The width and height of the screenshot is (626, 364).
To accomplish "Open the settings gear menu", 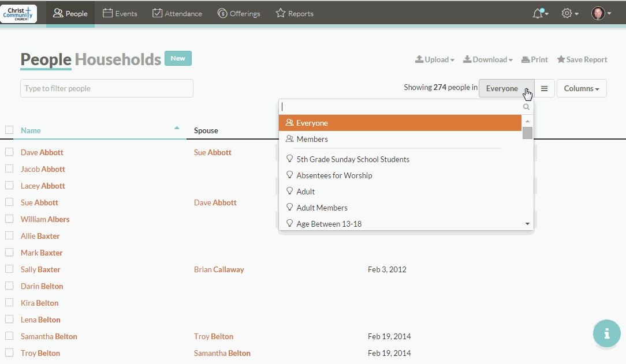I will (x=567, y=13).
